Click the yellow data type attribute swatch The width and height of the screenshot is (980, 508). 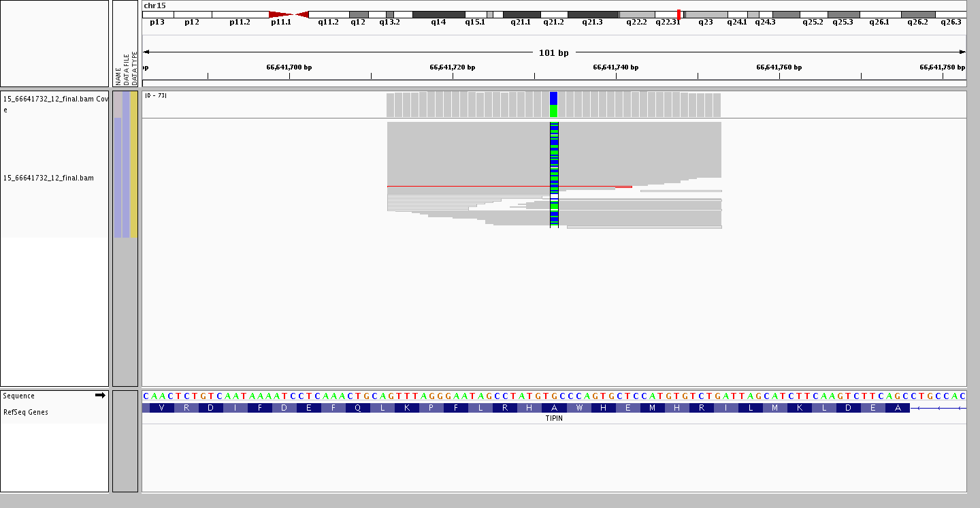click(x=134, y=165)
